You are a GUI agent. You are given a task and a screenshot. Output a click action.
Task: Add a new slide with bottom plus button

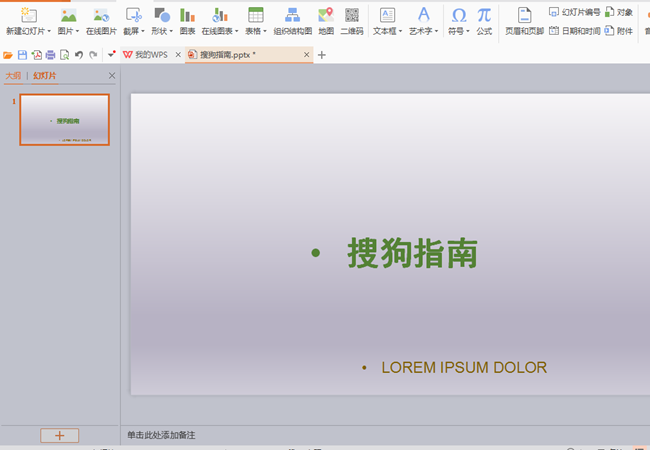pyautogui.click(x=60, y=435)
